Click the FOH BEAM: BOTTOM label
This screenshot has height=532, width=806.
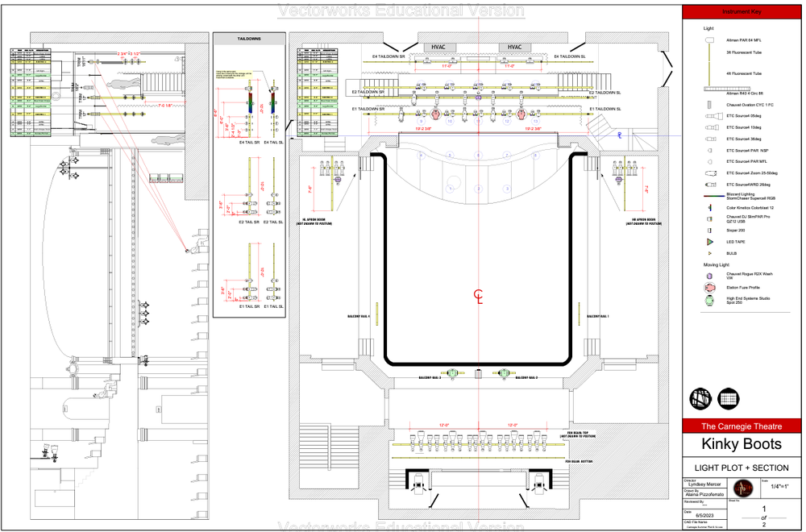tap(579, 462)
